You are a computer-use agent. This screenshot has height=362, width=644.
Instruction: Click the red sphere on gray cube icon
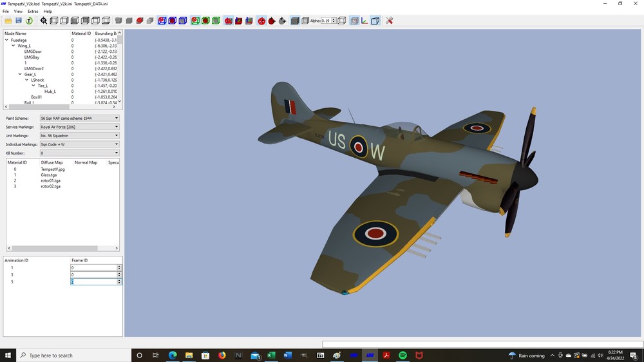point(140,21)
